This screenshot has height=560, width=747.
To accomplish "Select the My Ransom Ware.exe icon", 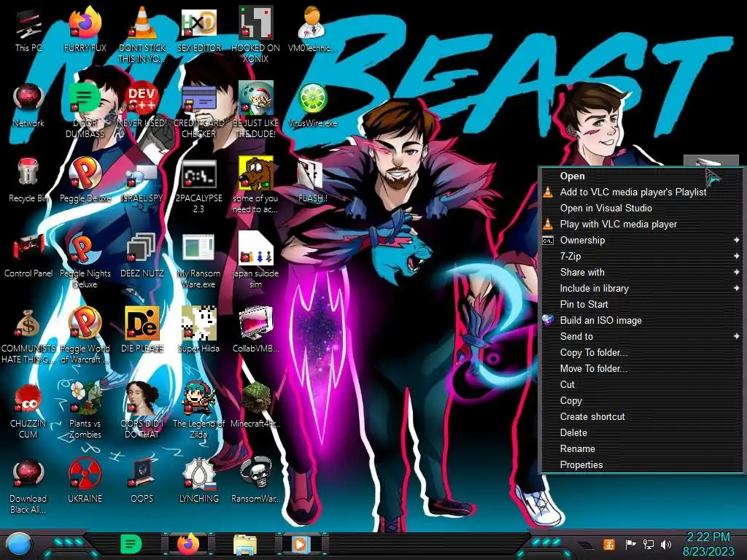I will click(198, 260).
